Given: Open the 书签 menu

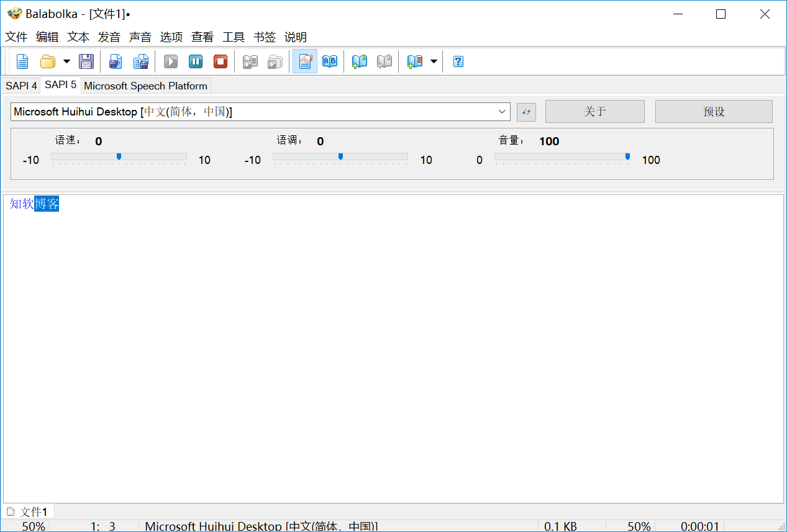Looking at the screenshot, I should [x=265, y=37].
